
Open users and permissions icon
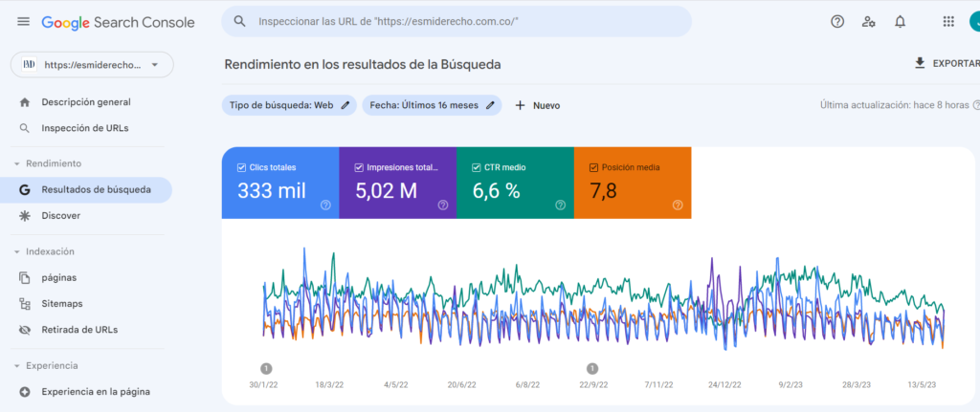868,21
